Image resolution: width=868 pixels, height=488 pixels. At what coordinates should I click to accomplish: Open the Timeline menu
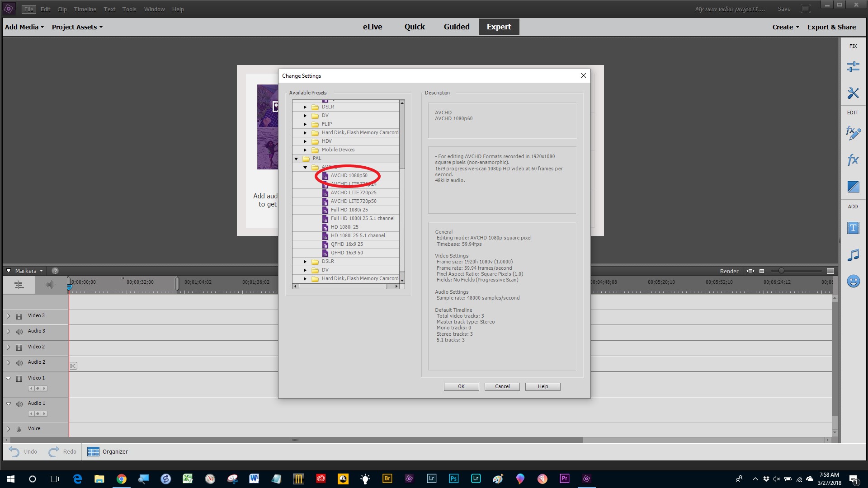85,9
